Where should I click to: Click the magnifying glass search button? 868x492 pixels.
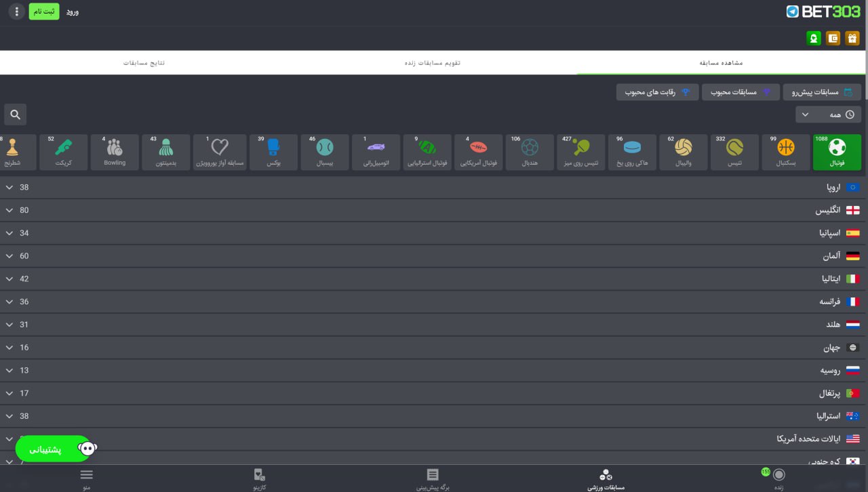(15, 115)
